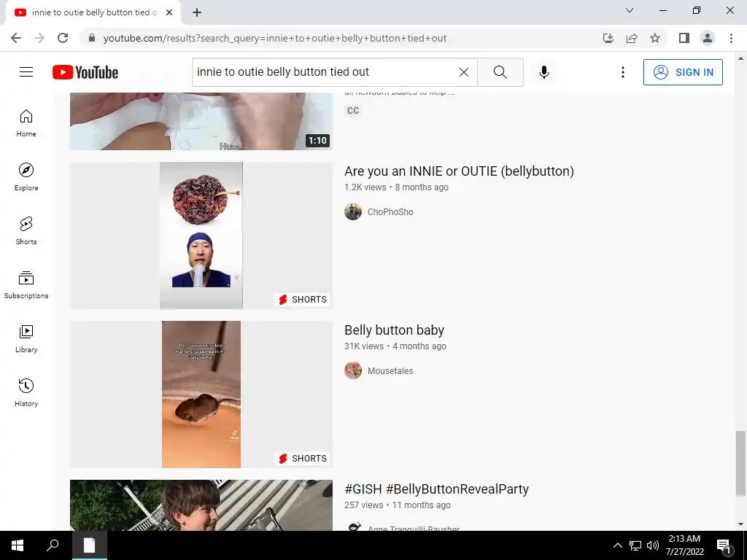Click the scrollbar down arrow
The image size is (747, 560).
click(x=740, y=524)
